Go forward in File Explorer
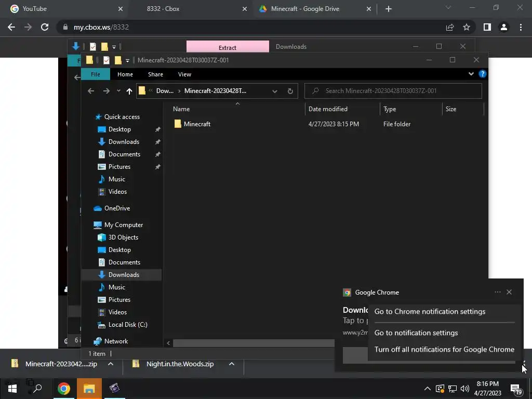The width and height of the screenshot is (532, 399). pos(106,91)
